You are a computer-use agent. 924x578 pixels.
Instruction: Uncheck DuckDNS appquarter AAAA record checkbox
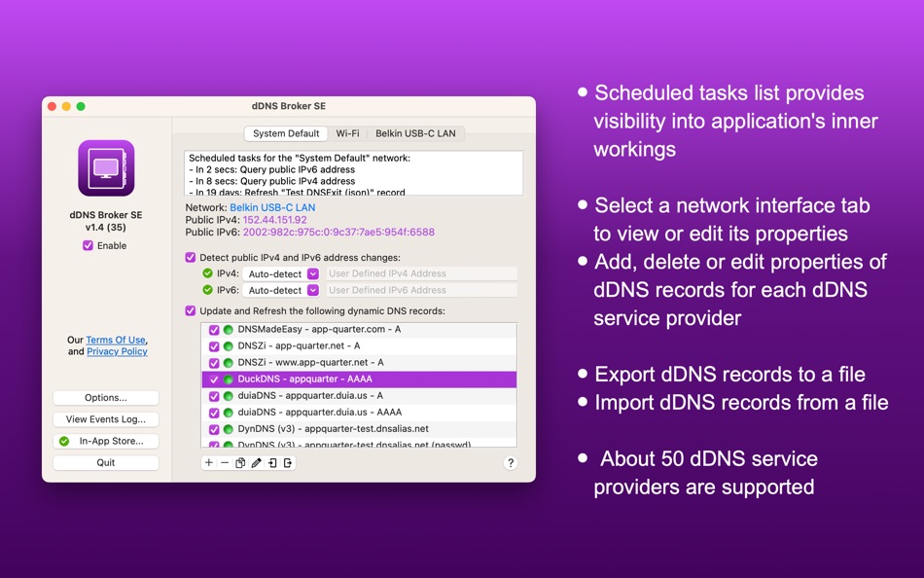(x=214, y=379)
